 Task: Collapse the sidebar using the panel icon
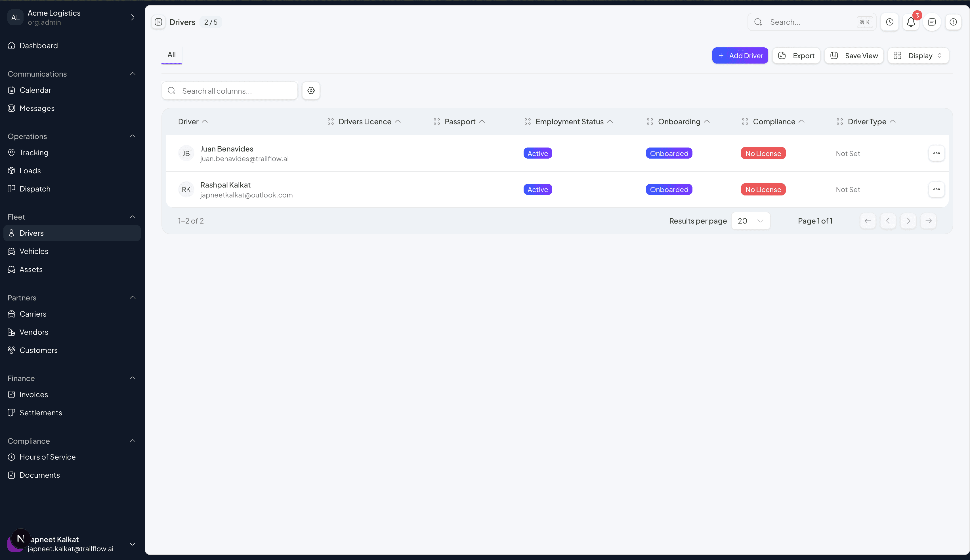pos(158,22)
